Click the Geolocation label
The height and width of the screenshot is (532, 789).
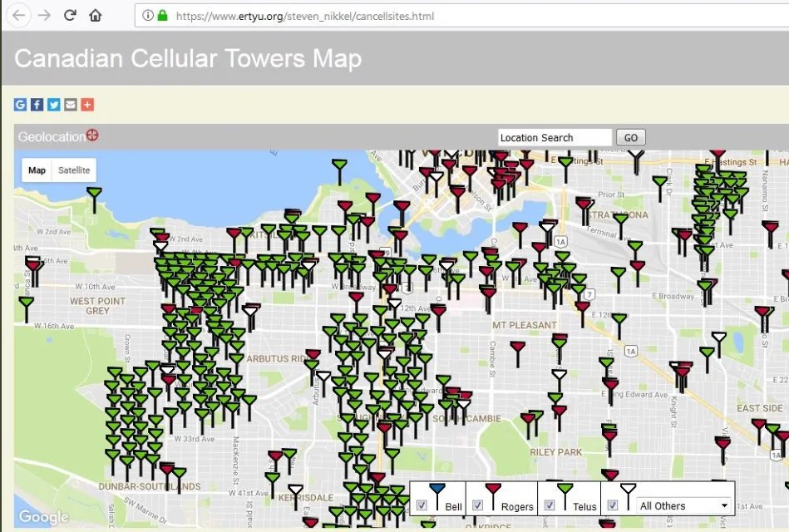coord(52,137)
